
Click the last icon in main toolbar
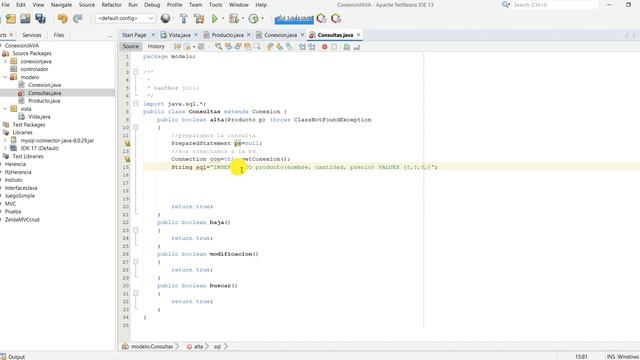pos(336,19)
